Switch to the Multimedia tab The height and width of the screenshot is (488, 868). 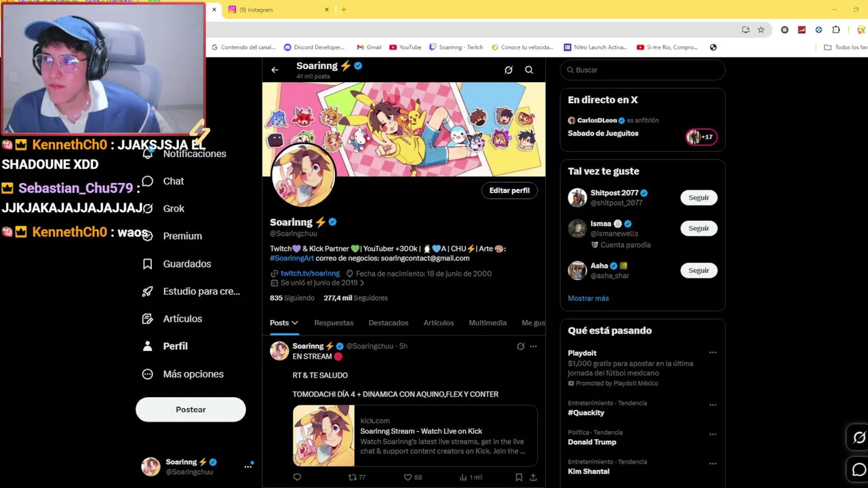pyautogui.click(x=488, y=323)
